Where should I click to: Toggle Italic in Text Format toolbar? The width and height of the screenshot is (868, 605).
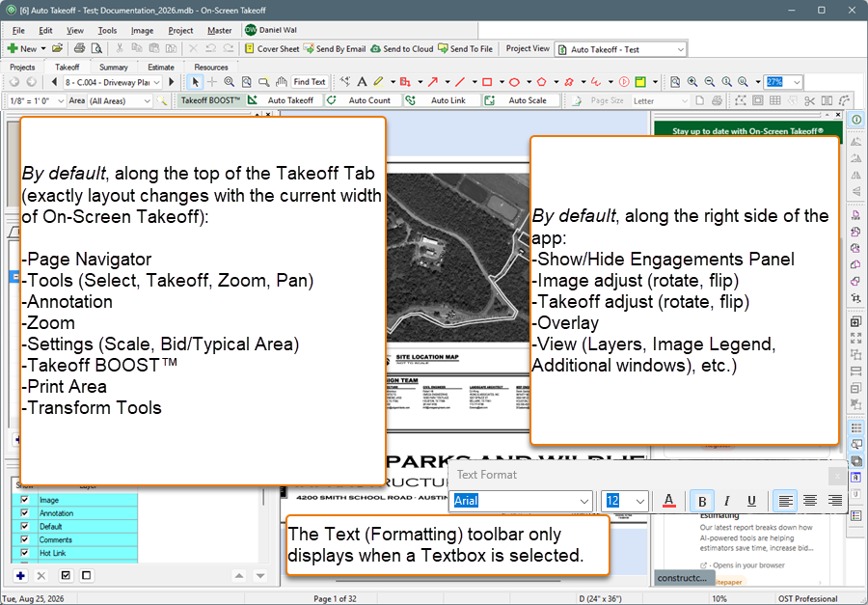click(x=727, y=502)
